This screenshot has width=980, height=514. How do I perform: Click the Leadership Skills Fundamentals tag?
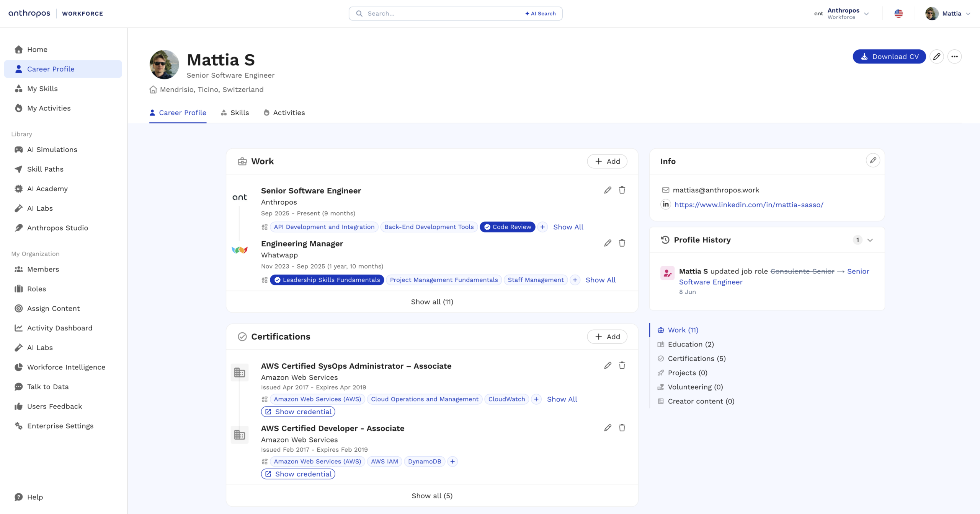coord(327,280)
